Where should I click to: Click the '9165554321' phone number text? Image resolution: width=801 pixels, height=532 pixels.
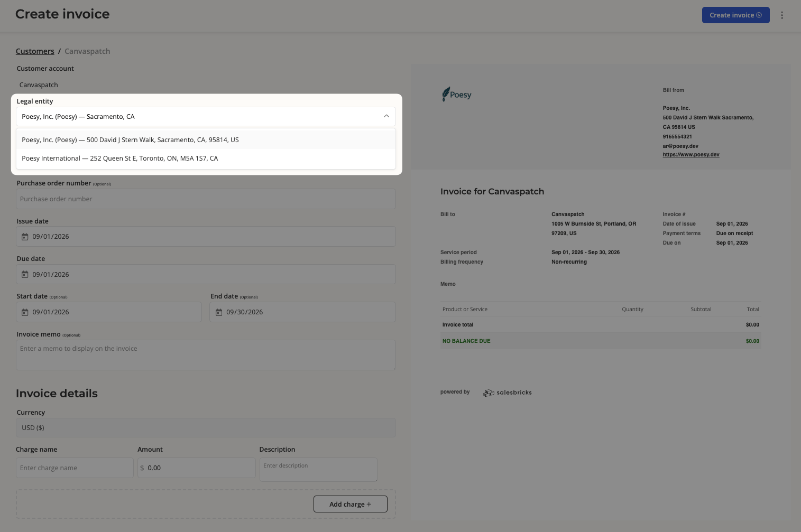677,136
